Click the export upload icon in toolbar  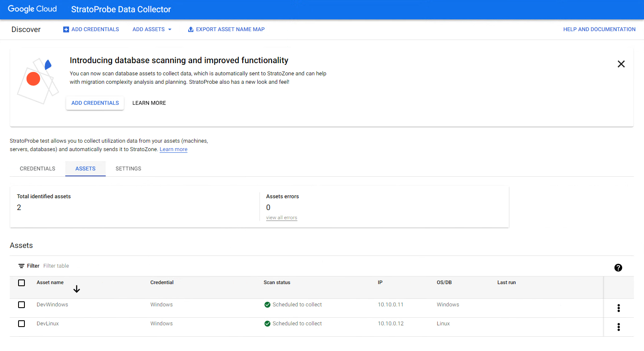click(191, 29)
